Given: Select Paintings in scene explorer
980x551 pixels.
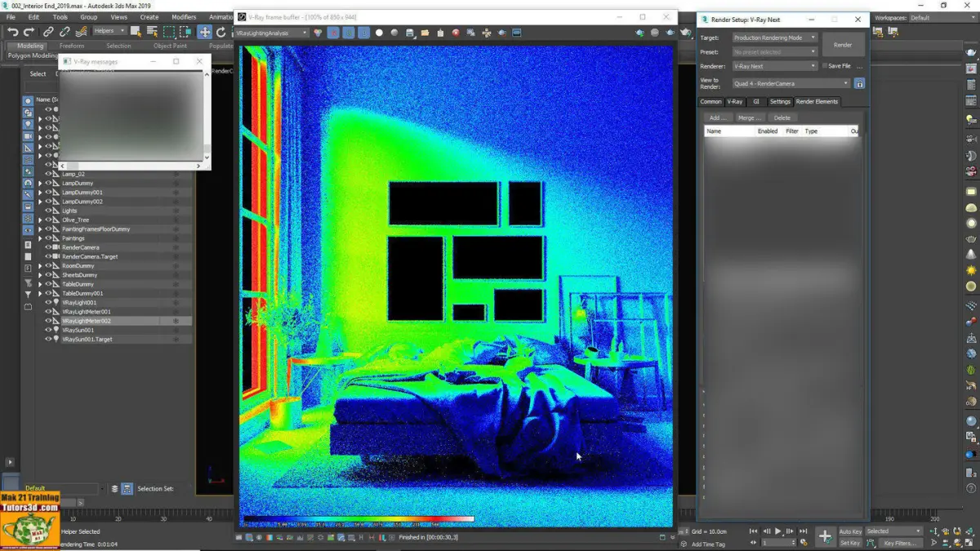Looking at the screenshot, I should (x=73, y=238).
